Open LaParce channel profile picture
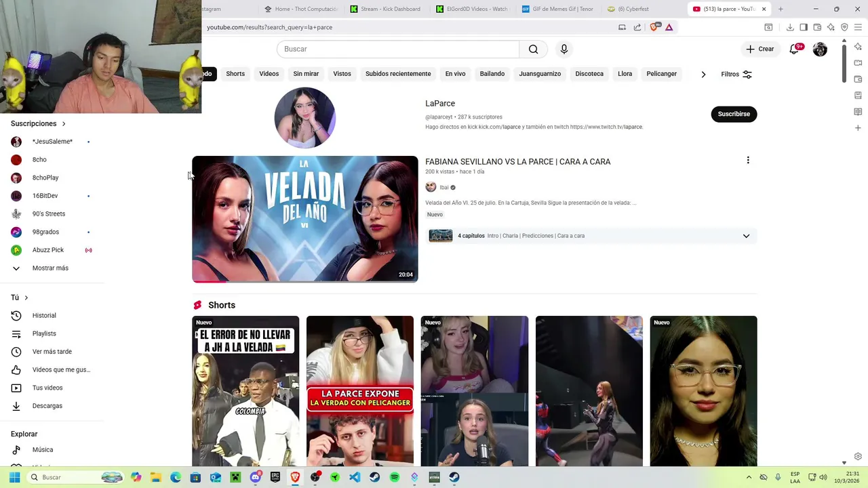This screenshot has height=488, width=868. tap(304, 118)
